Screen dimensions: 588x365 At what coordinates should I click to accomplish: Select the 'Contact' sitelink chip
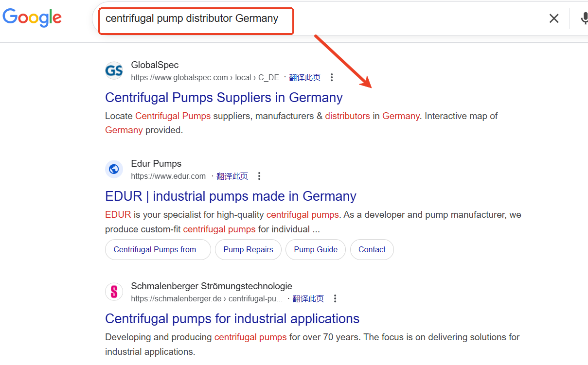coord(372,249)
